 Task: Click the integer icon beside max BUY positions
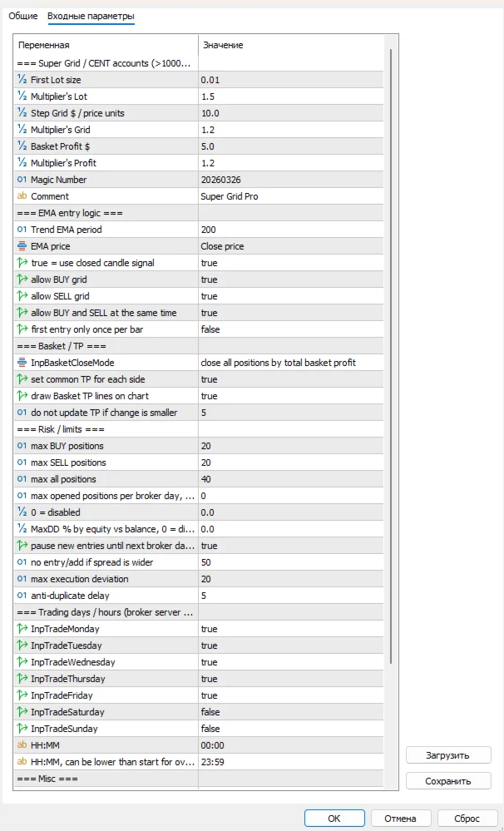22,446
